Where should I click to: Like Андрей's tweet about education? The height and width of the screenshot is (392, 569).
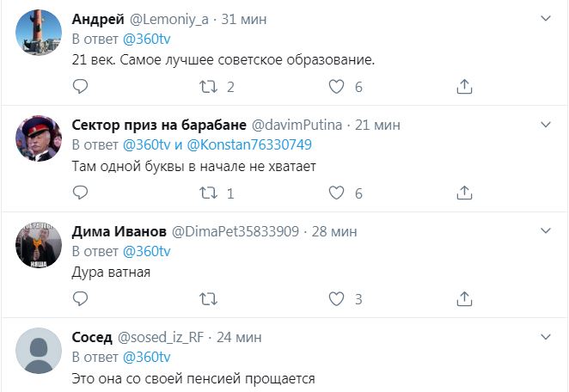click(337, 87)
